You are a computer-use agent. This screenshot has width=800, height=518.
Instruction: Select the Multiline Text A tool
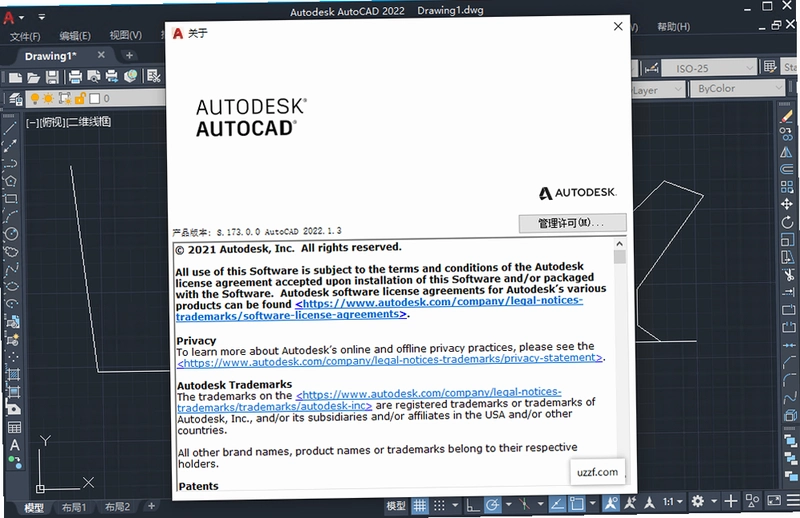(x=14, y=445)
